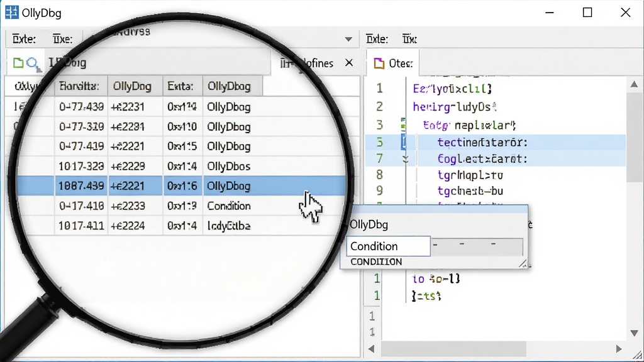Viewport: 644px width, 362px height.
Task: Click the gray bar beside the Condition field
Action: [x=477, y=246]
